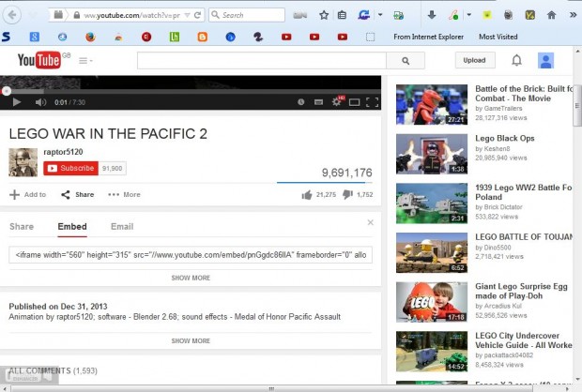Open the blue Google bookmark icon
This screenshot has height=392, width=582.
35,37
